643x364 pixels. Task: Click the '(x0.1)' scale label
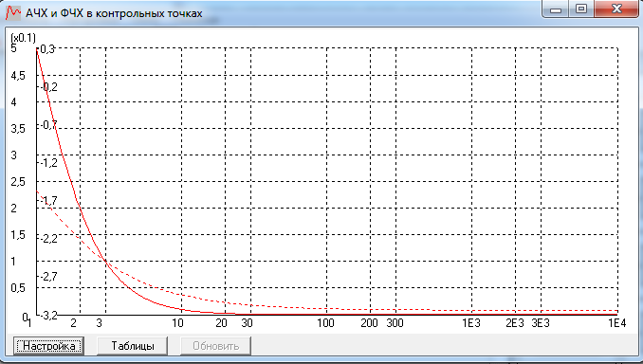tap(24, 38)
